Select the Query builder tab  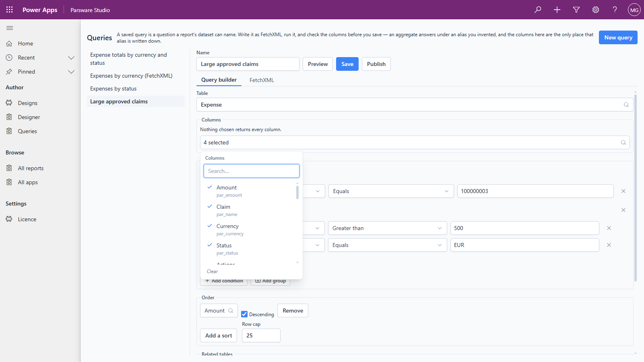[x=219, y=80]
